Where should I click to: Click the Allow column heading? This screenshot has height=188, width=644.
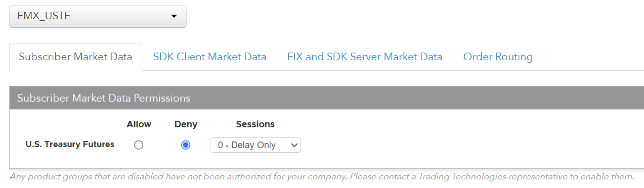pos(139,124)
